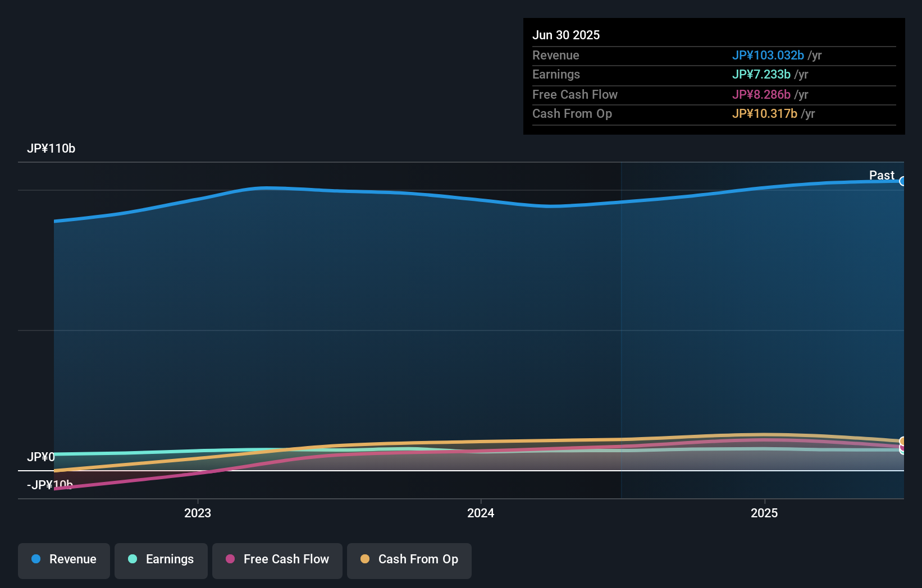922x588 pixels.
Task: Click the Free Cash Flow label in tooltip
Action: pyautogui.click(x=574, y=94)
